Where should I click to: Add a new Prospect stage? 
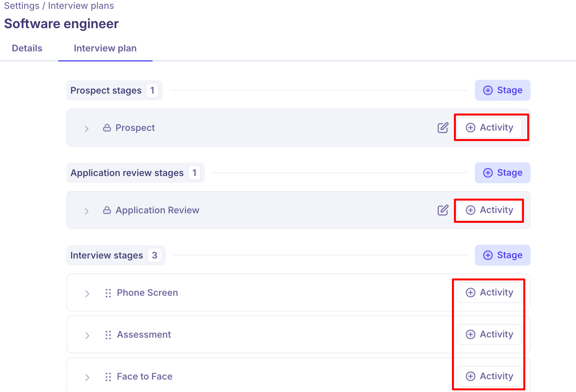tap(502, 90)
